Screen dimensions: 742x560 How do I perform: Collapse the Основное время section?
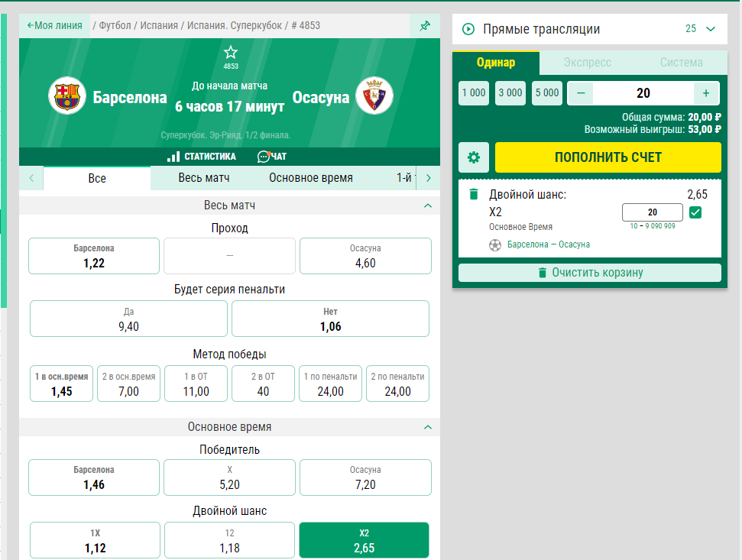coord(428,427)
